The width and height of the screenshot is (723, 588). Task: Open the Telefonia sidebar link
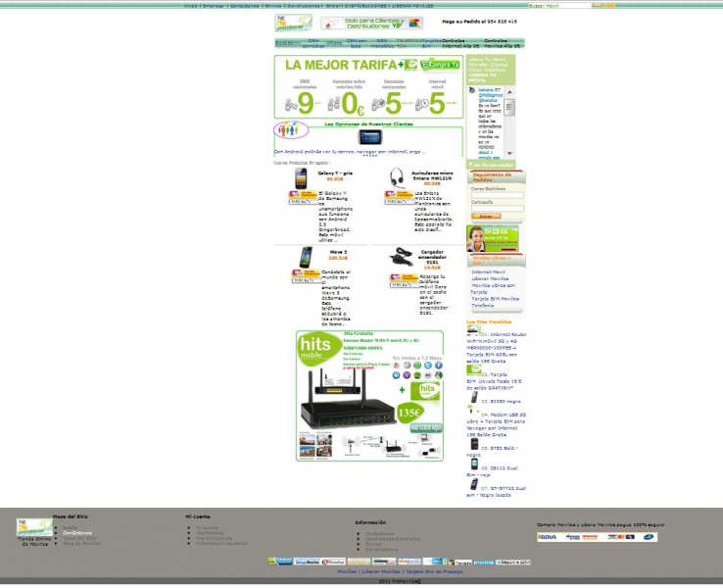point(482,306)
